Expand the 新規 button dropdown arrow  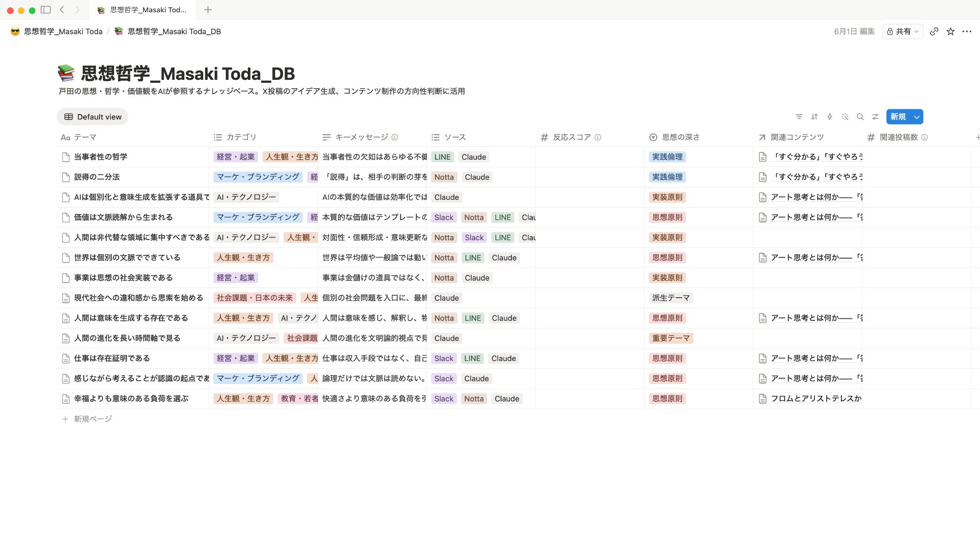pyautogui.click(x=916, y=117)
